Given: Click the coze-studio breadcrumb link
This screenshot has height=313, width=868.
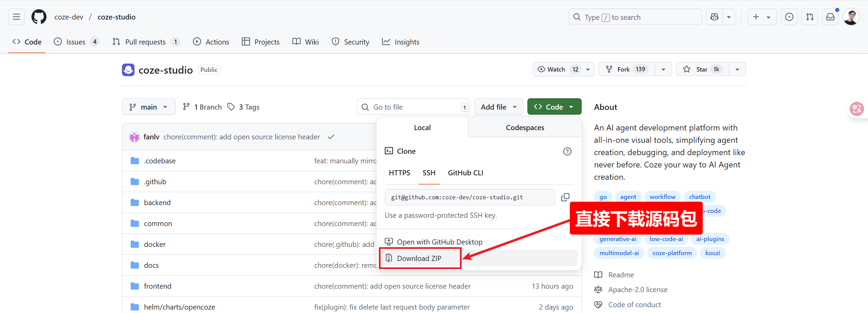Looking at the screenshot, I should click(116, 17).
